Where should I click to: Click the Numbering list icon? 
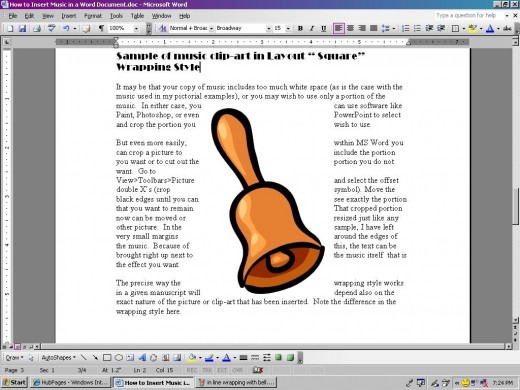(x=405, y=29)
